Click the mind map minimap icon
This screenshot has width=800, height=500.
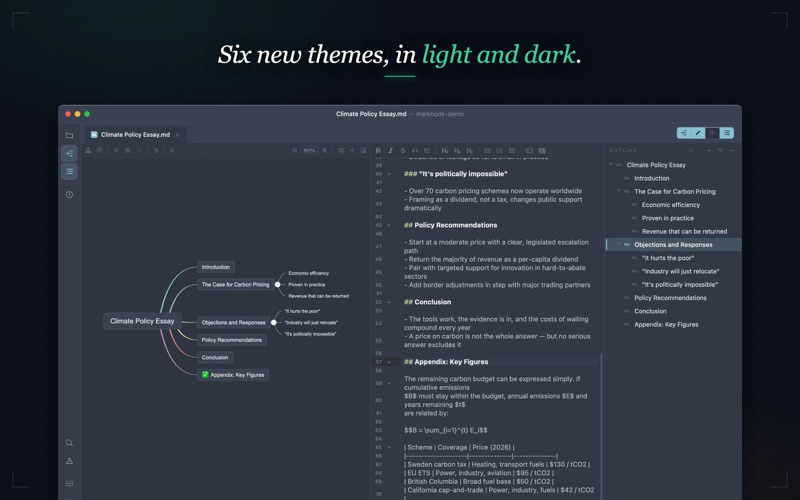tap(363, 151)
